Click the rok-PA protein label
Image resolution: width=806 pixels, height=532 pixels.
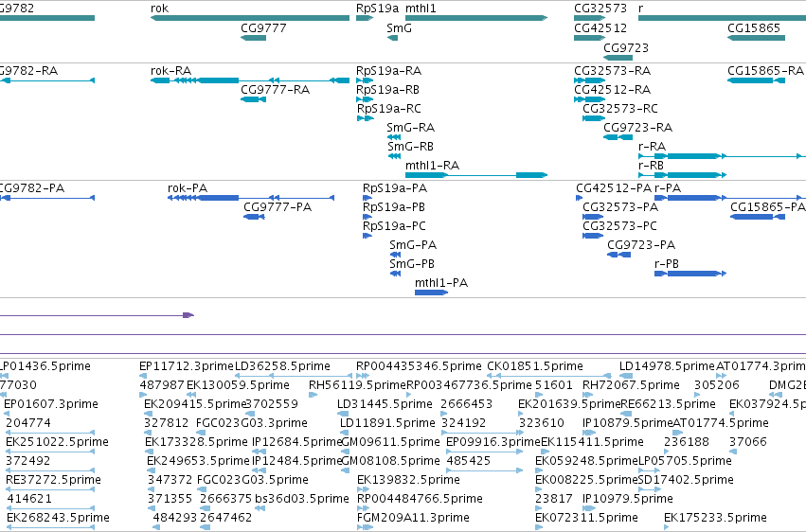click(x=188, y=188)
